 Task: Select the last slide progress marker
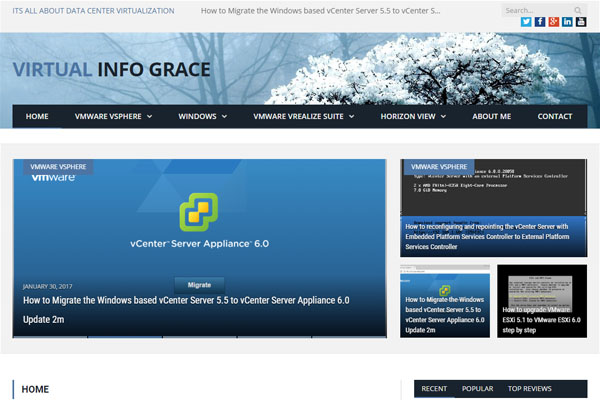(x=349, y=337)
